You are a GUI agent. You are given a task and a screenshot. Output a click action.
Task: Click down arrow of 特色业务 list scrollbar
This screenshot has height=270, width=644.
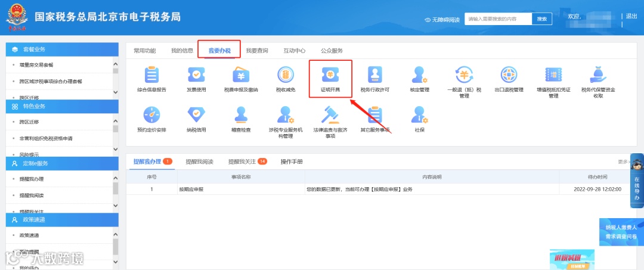116,149
